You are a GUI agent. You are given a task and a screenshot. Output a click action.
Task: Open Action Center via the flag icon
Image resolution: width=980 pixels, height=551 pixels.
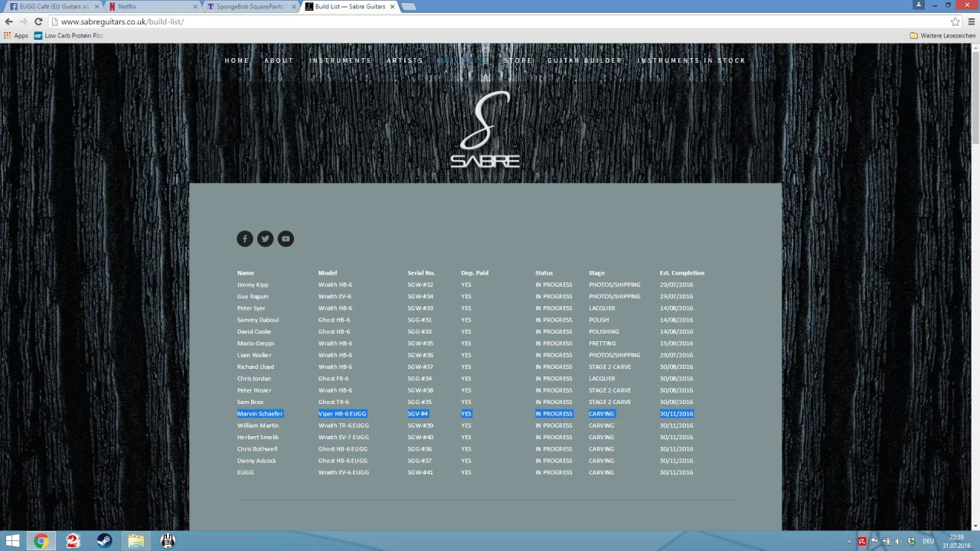point(874,541)
